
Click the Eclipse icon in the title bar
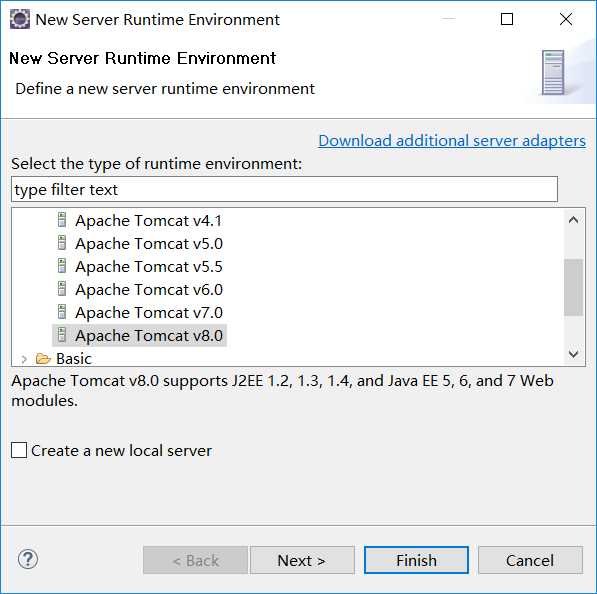tap(19, 19)
